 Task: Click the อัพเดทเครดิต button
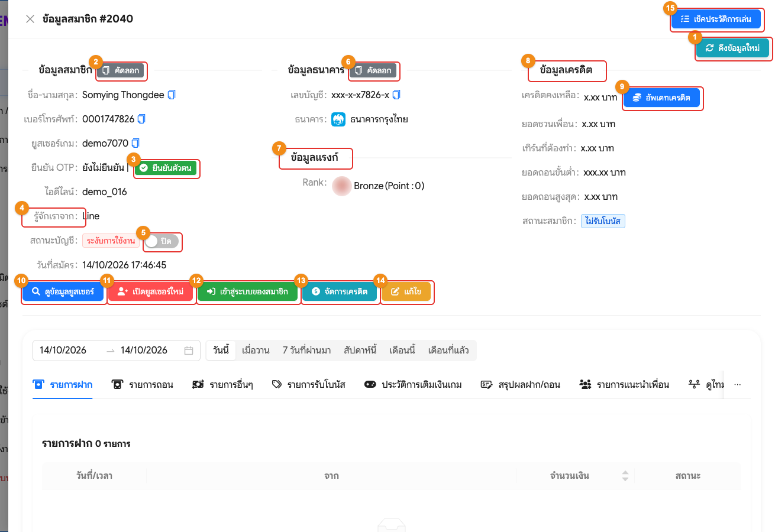(662, 98)
